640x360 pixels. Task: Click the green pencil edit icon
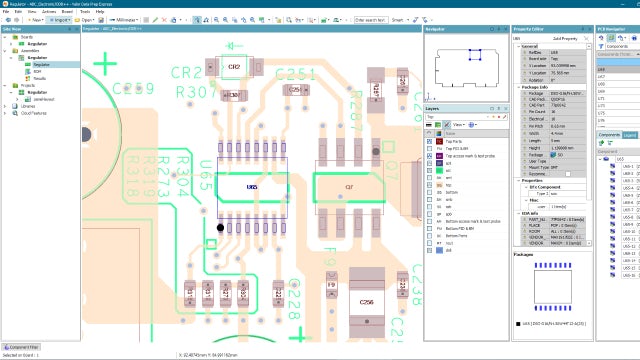[x=155, y=20]
